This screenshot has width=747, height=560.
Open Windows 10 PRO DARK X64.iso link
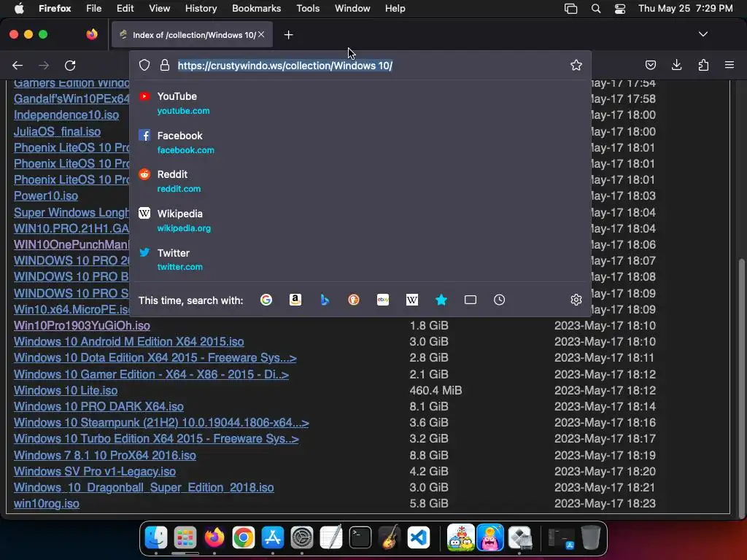click(x=98, y=407)
